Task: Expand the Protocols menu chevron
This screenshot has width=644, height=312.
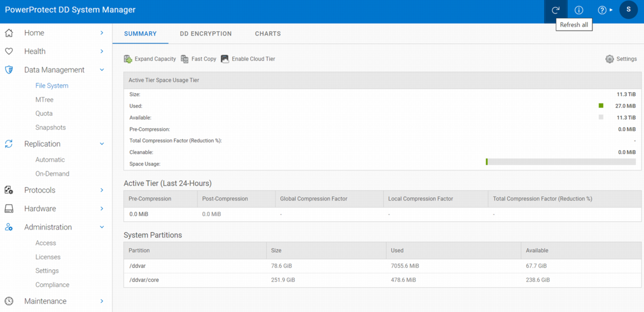Action: pos(102,190)
